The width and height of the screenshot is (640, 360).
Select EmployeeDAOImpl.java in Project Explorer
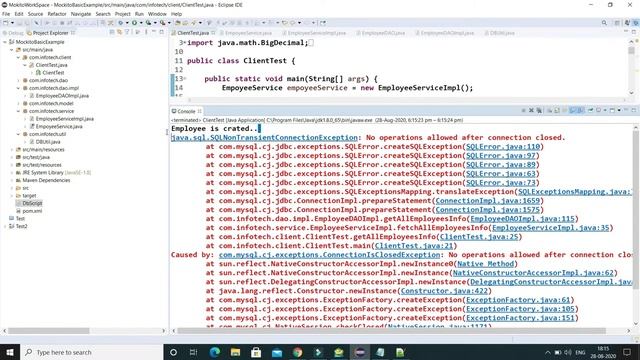pyautogui.click(x=62, y=96)
